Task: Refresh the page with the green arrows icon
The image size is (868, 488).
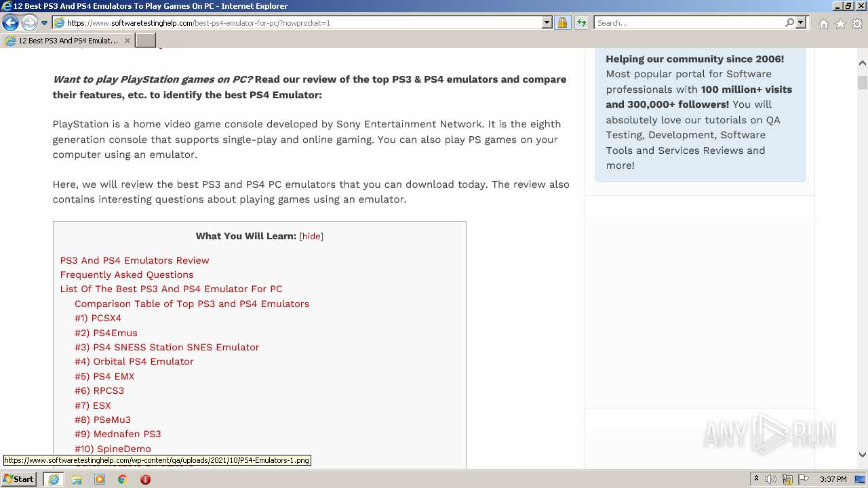Action: pyautogui.click(x=581, y=23)
